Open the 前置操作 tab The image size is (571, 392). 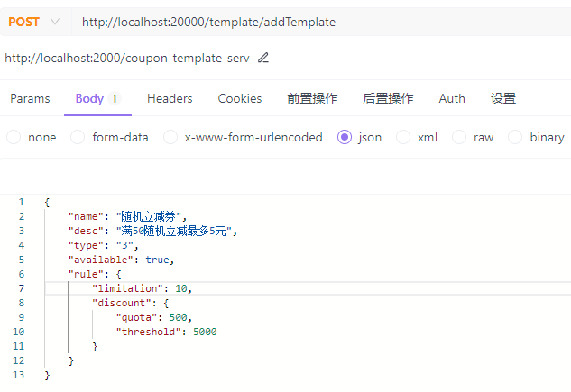click(x=312, y=98)
